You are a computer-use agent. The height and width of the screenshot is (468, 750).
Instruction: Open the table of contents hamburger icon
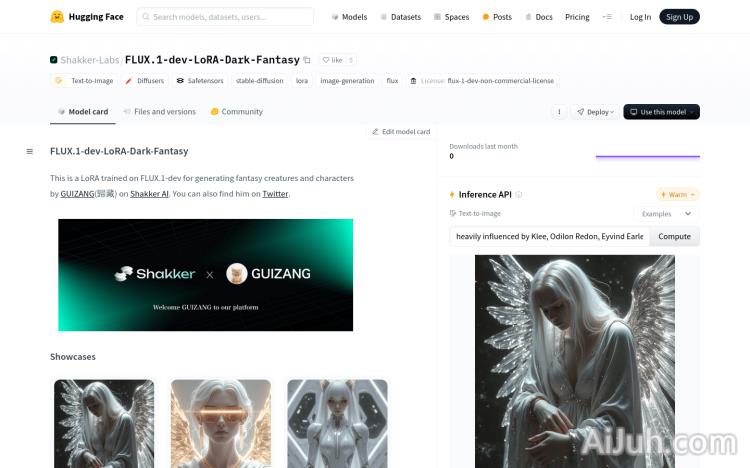click(30, 152)
